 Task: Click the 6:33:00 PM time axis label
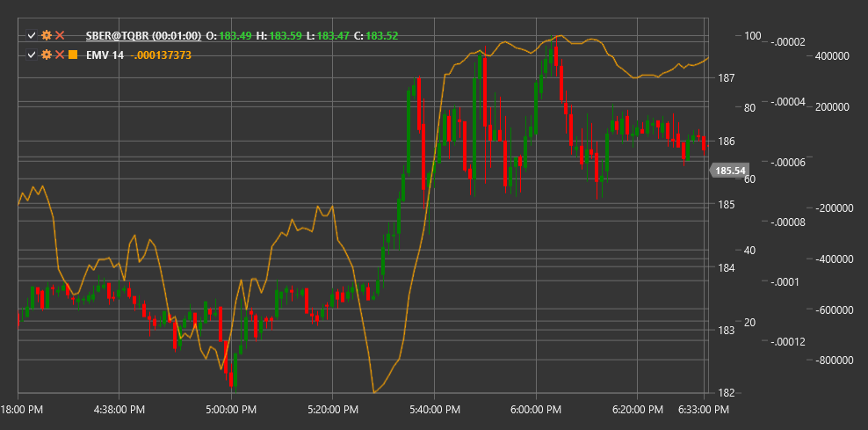click(x=704, y=410)
